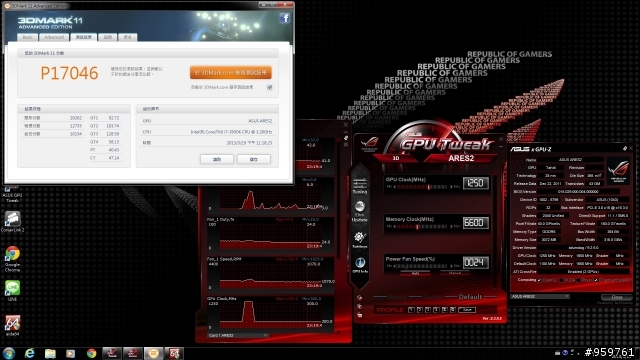
Task: Click the left button under 3DMark system info
Action: pyautogui.click(x=217, y=159)
